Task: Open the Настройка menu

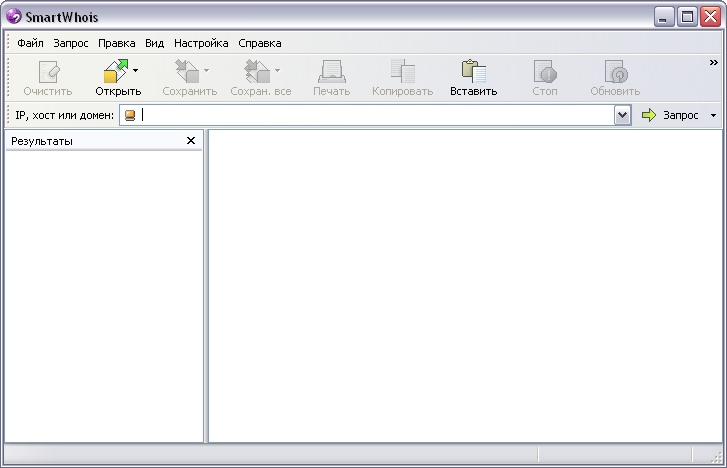Action: pos(201,43)
